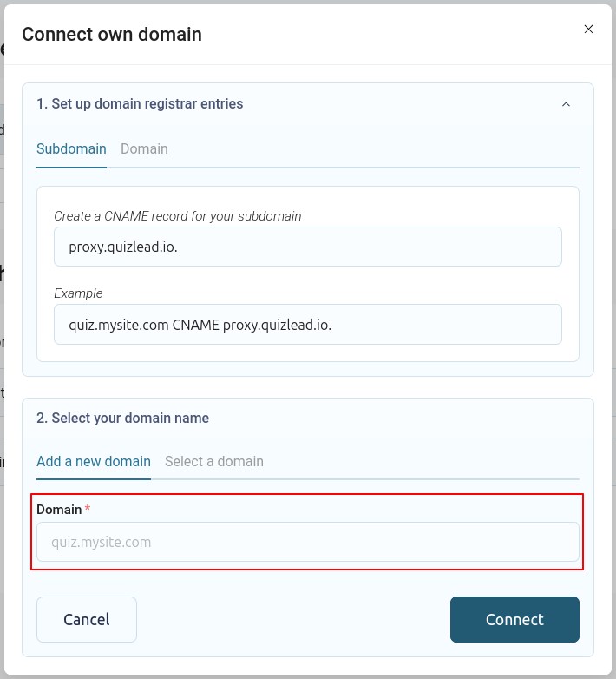Click the Create a CNAME record label
Screen dimensions: 616x679
(178, 216)
